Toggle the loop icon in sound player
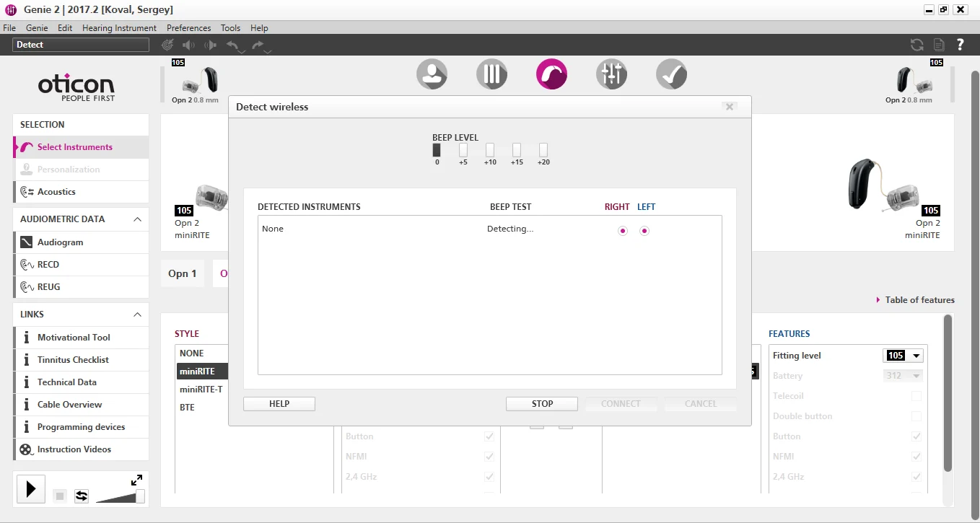Screen dimensions: 980x523 click(82, 496)
